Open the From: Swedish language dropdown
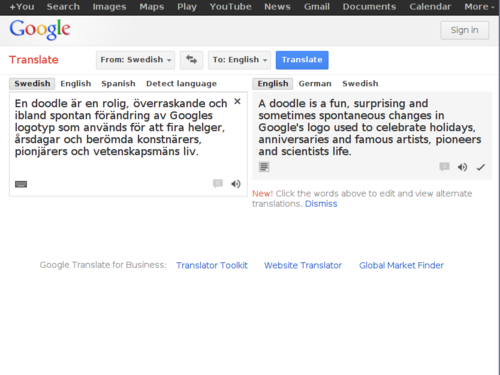Image resolution: width=500 pixels, height=375 pixels. tap(135, 60)
